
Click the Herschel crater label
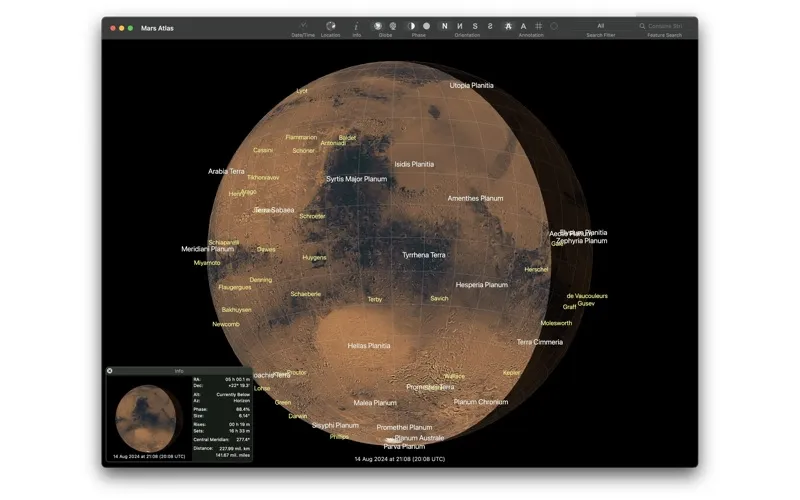coord(536,269)
